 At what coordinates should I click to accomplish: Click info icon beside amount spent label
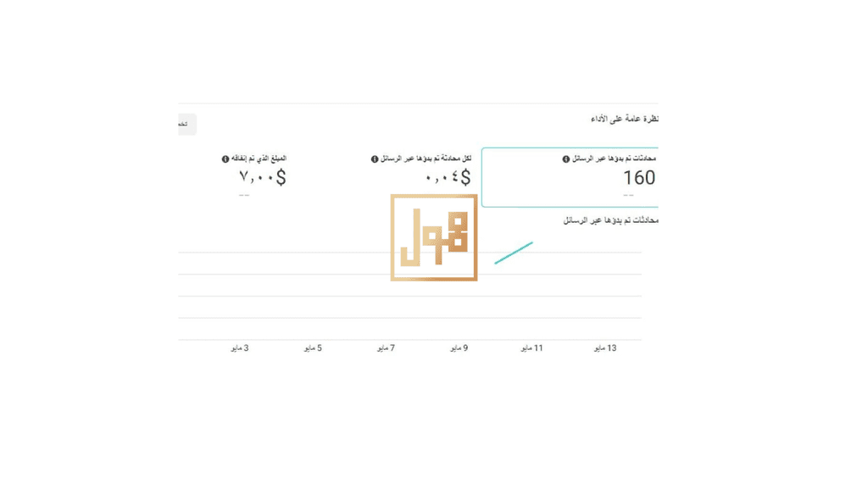tap(225, 159)
